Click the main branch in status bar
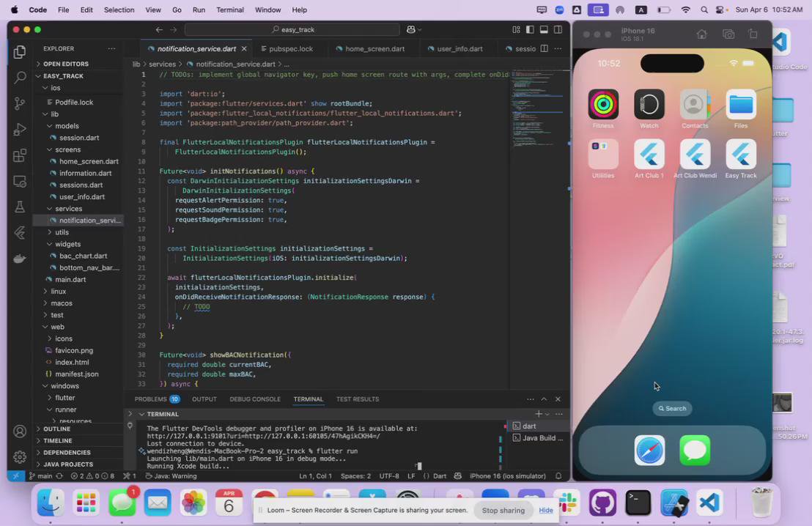Viewport: 812px width, 526px height. (40, 475)
